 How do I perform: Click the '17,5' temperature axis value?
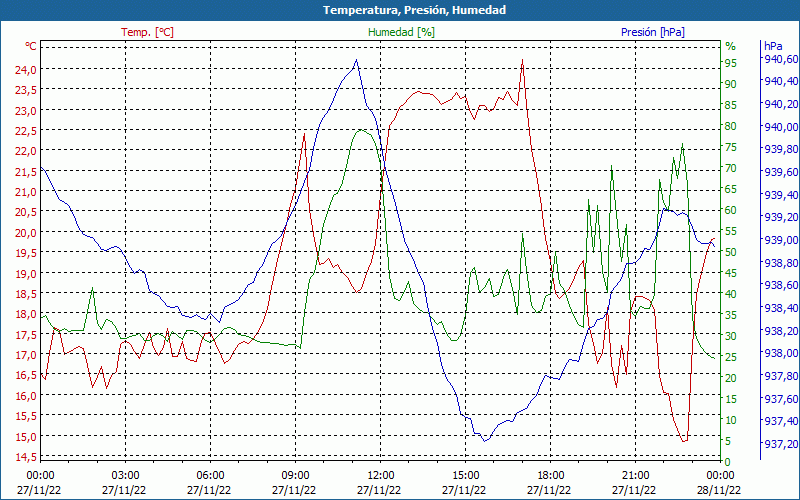tap(26, 334)
